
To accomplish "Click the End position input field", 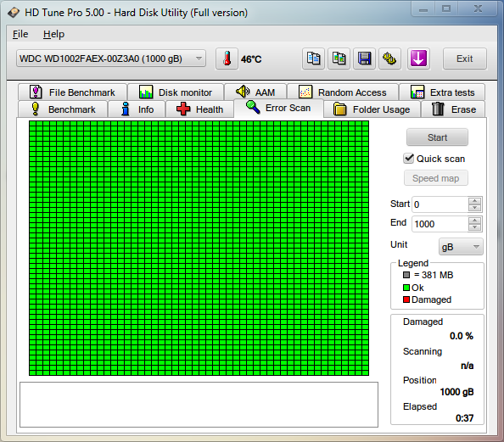I will tap(440, 224).
